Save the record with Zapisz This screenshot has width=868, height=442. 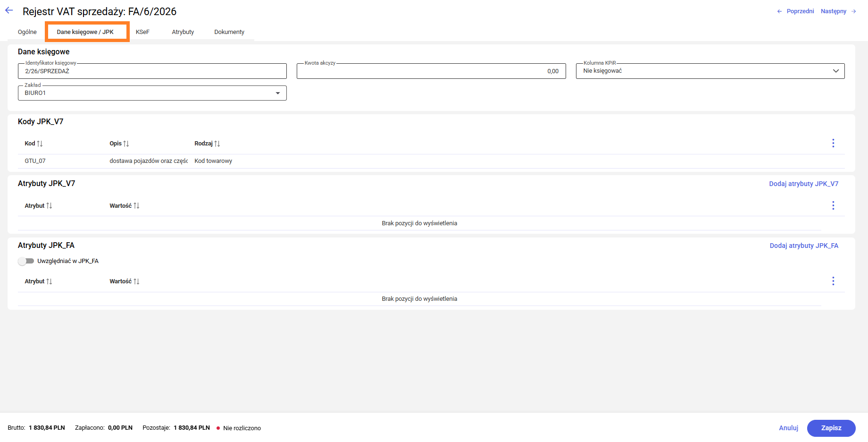[831, 428]
